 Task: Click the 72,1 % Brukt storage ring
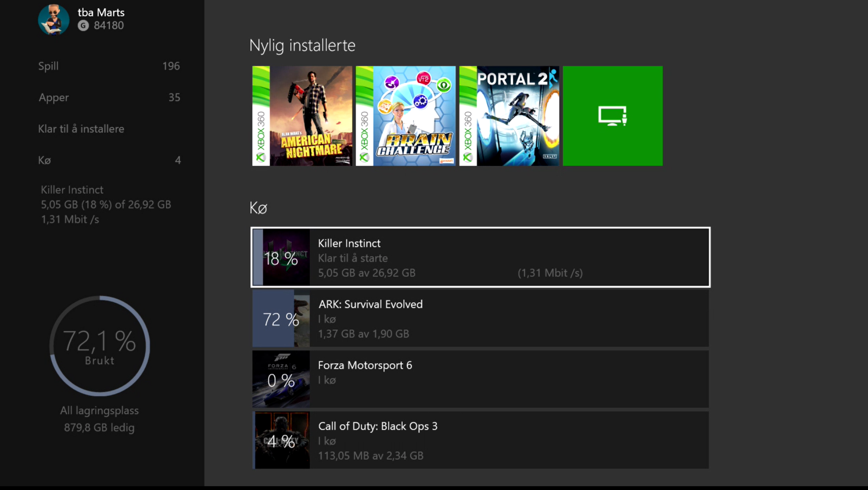pos(100,346)
